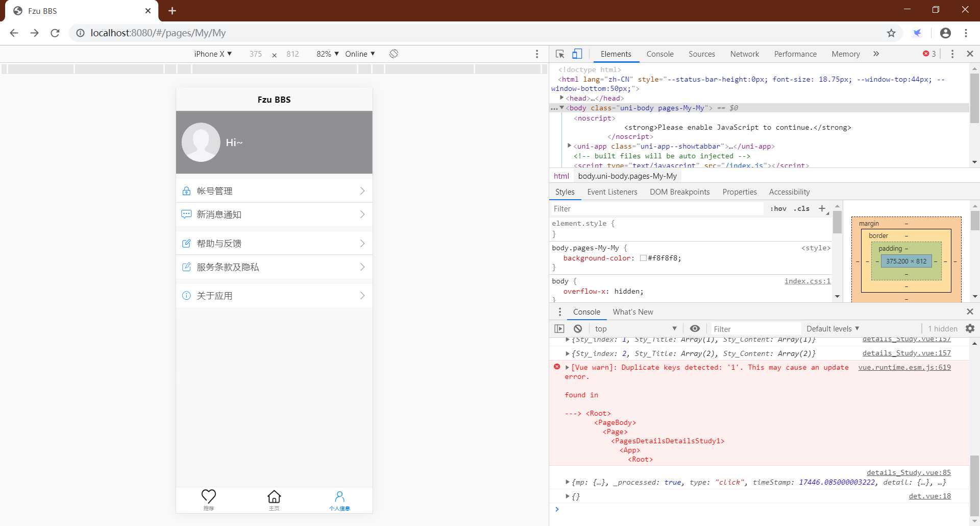Image resolution: width=980 pixels, height=526 pixels.
Task: Close the Fzu BBS tab
Action: 148,11
